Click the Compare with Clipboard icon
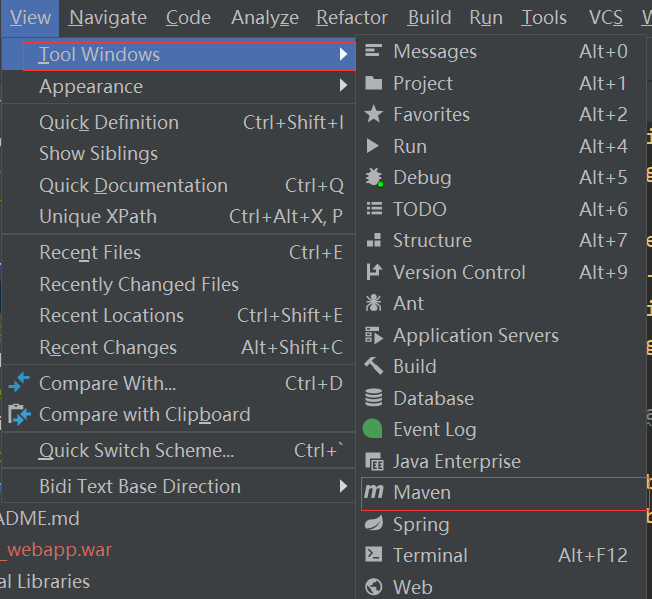 [19, 414]
